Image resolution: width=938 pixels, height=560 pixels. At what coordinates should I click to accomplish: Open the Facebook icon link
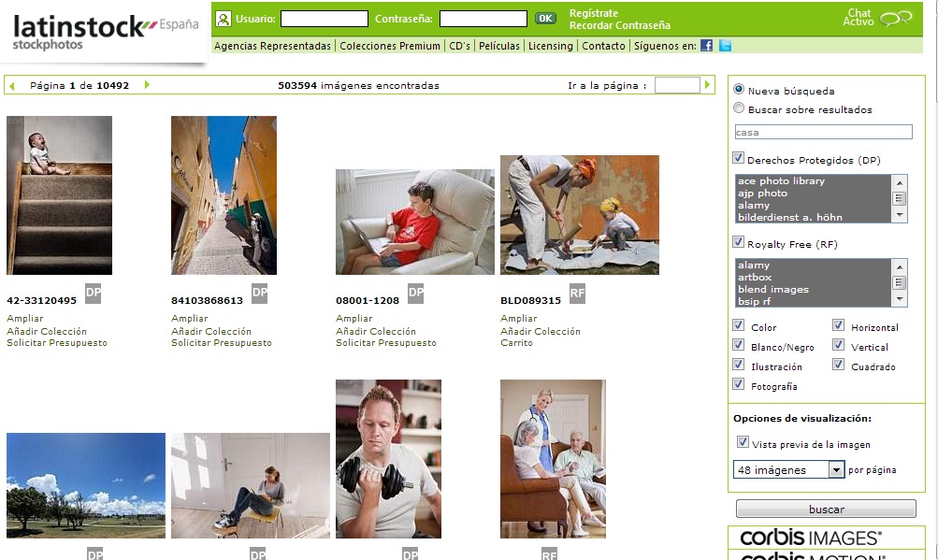706,46
